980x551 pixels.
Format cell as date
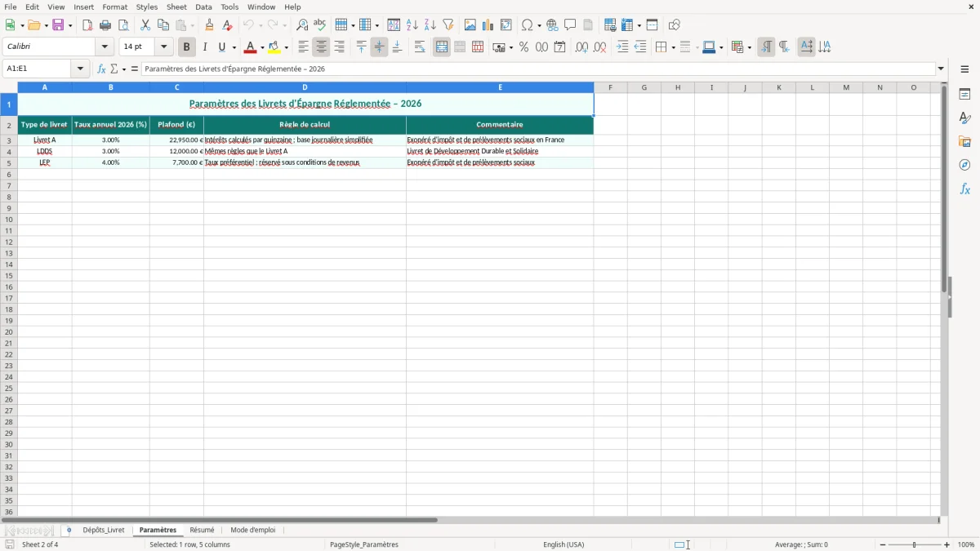(559, 47)
